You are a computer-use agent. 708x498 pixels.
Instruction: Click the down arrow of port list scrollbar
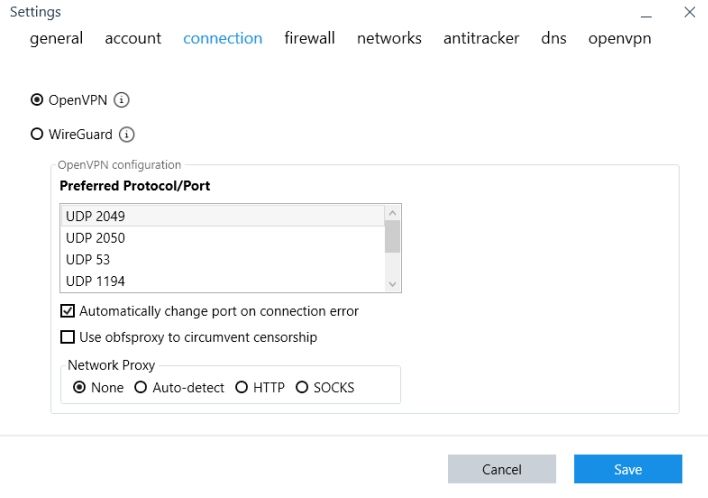[393, 284]
